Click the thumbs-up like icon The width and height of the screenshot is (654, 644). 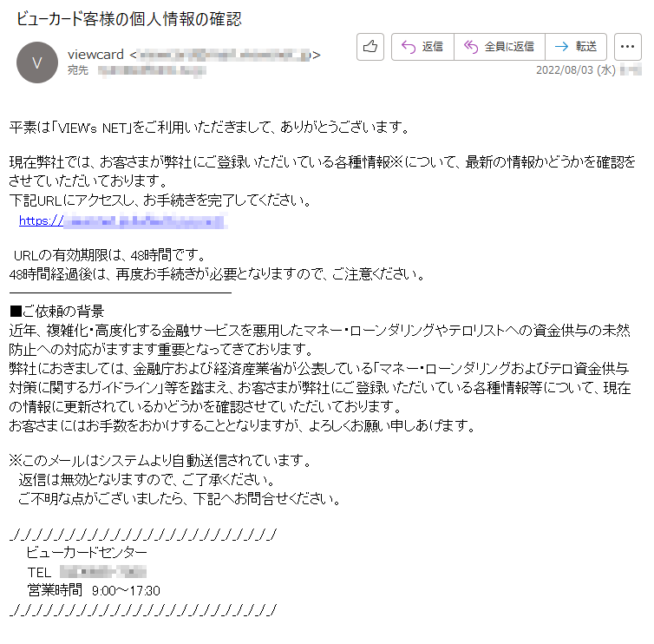370,47
